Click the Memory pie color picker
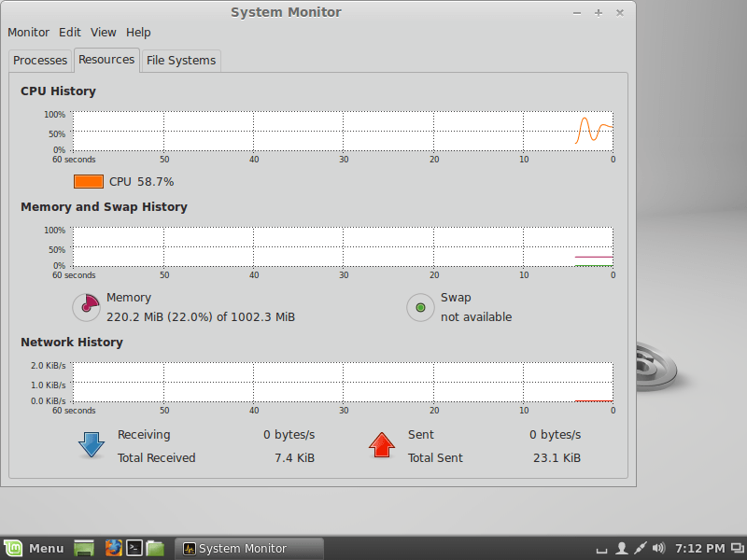This screenshot has width=747, height=560. click(x=86, y=307)
